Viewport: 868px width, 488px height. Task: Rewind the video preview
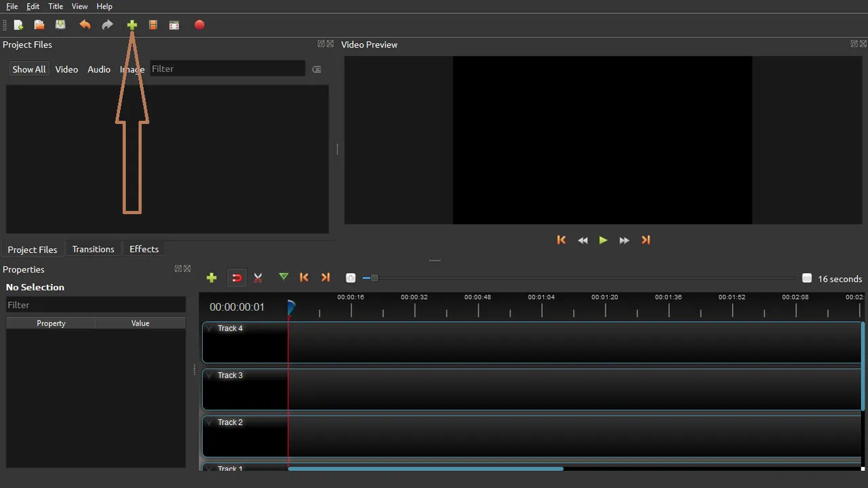point(583,240)
